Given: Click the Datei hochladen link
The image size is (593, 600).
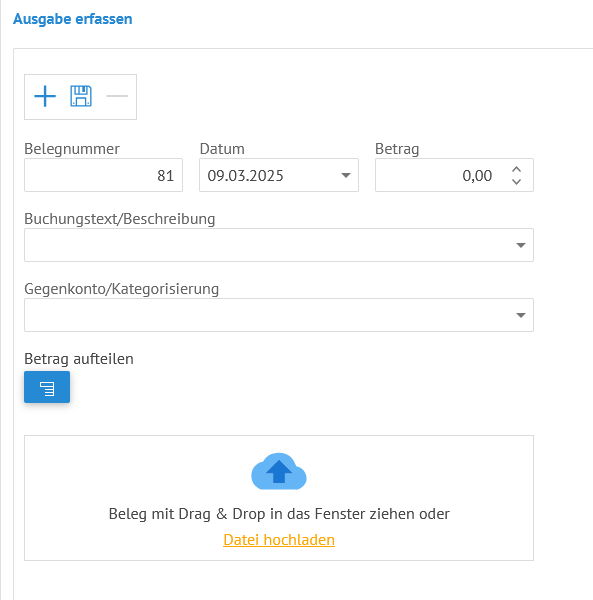Looking at the screenshot, I should (x=279, y=540).
